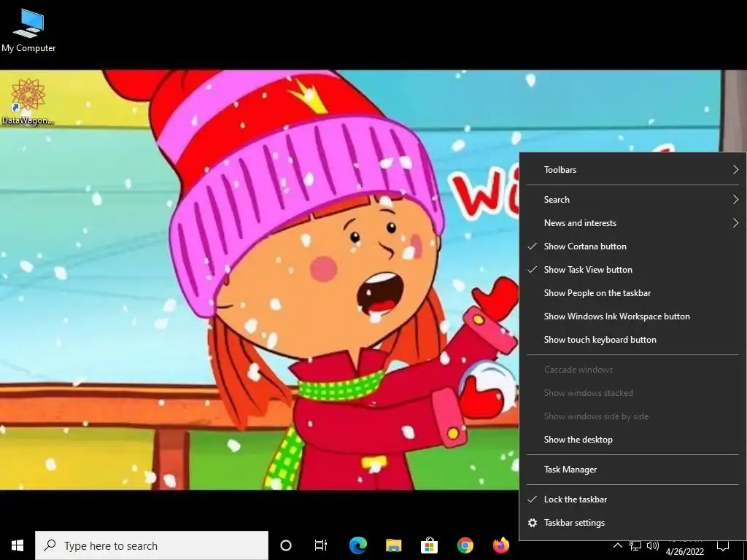Enable Show Windows Ink Workspace button

(632, 316)
